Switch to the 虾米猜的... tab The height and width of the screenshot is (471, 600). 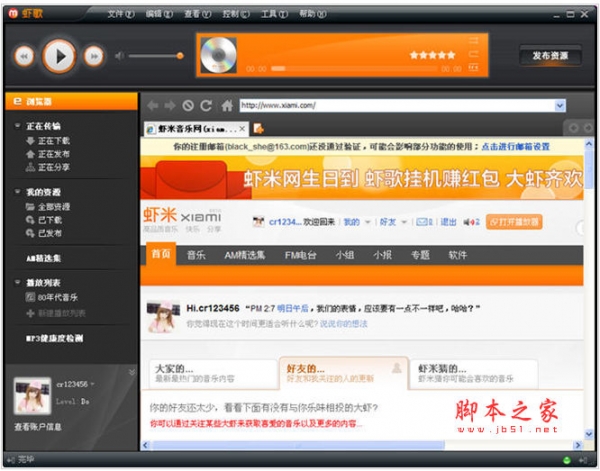473,374
